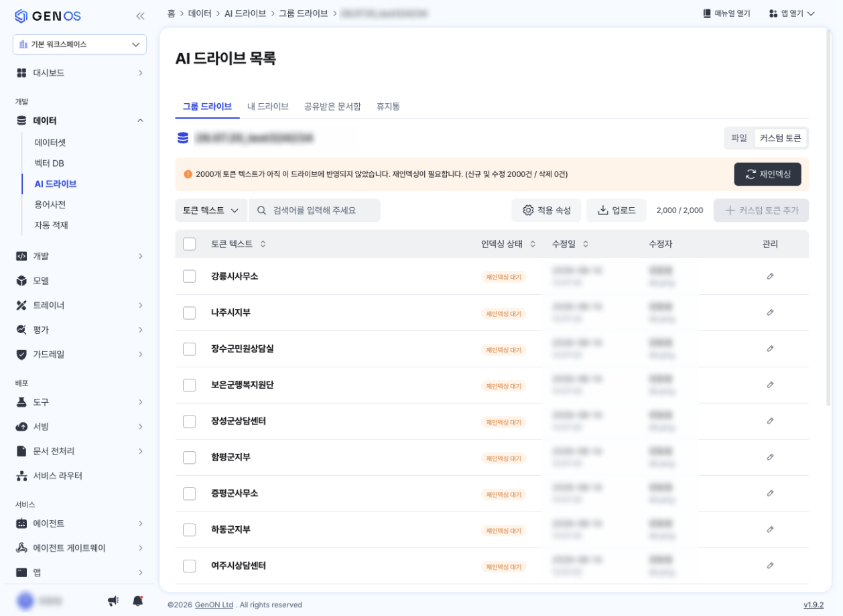Open the 기본 워크스페이스 workspace dropdown
The height and width of the screenshot is (616, 843).
(x=80, y=44)
